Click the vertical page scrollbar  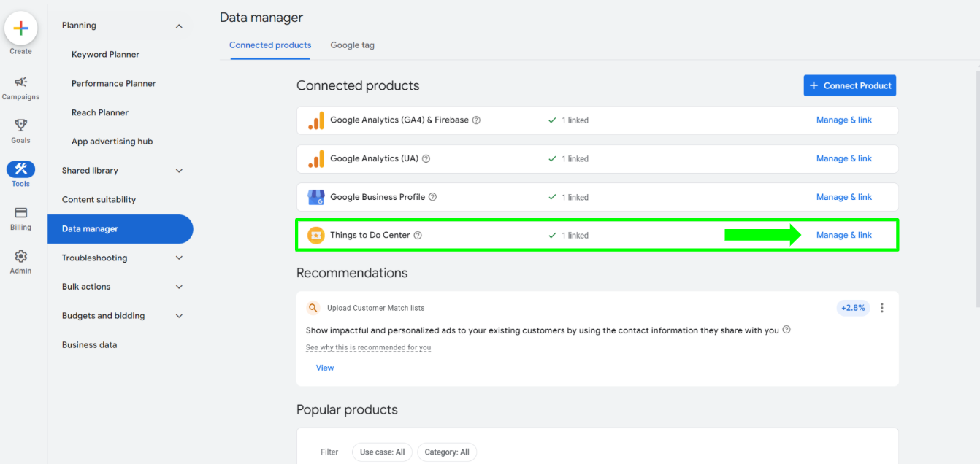(x=976, y=182)
